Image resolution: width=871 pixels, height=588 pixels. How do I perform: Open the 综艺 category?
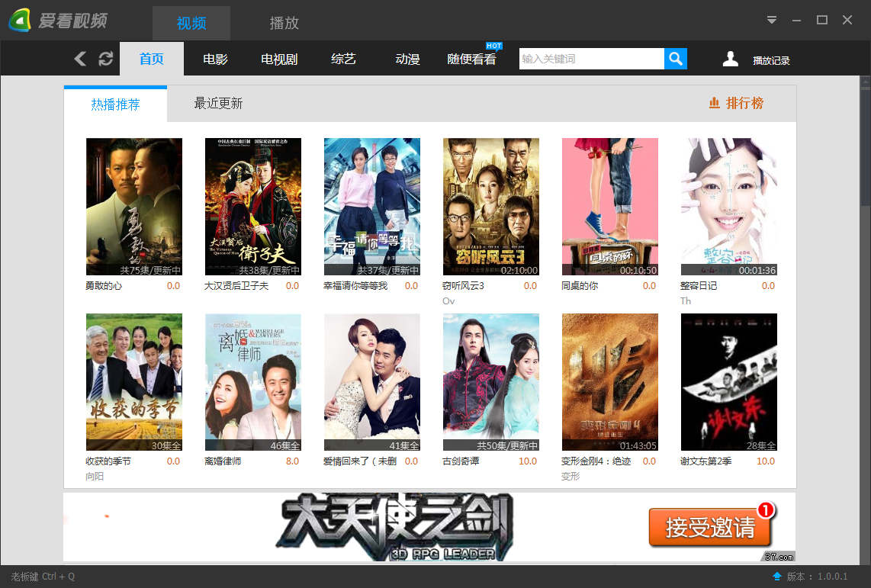tap(343, 59)
